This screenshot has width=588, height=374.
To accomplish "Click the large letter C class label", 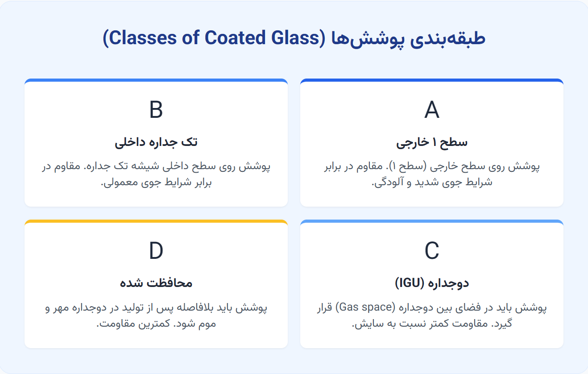I will tap(431, 251).
